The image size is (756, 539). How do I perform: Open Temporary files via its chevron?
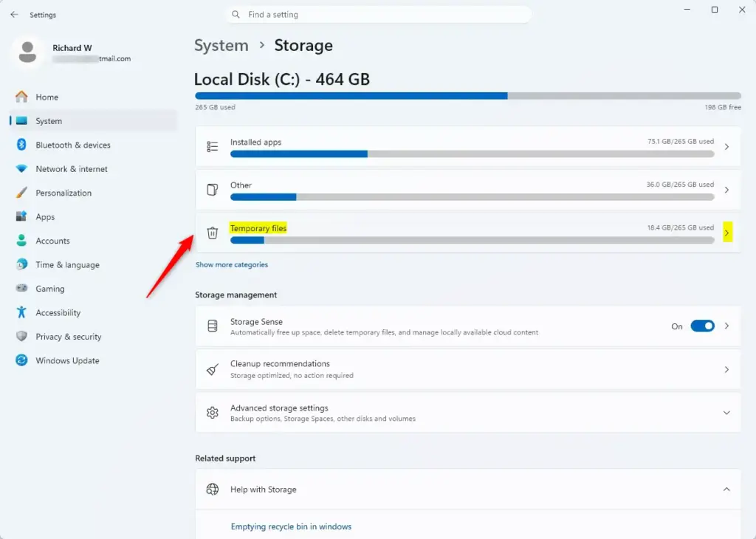coord(727,233)
